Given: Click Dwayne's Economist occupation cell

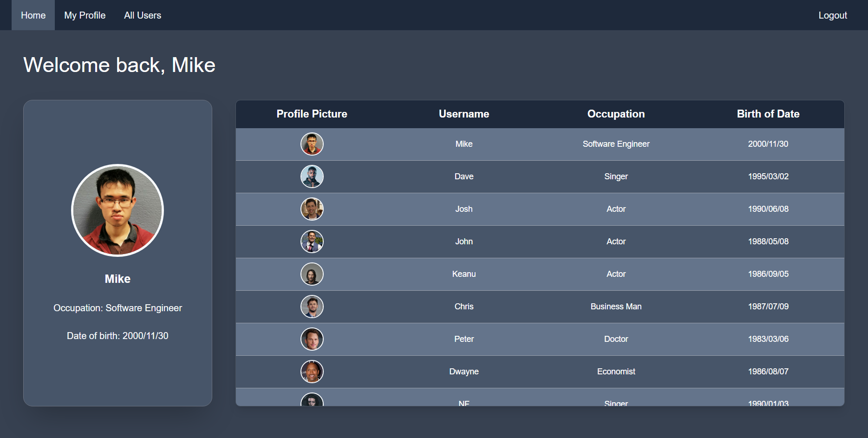Looking at the screenshot, I should coord(616,372).
